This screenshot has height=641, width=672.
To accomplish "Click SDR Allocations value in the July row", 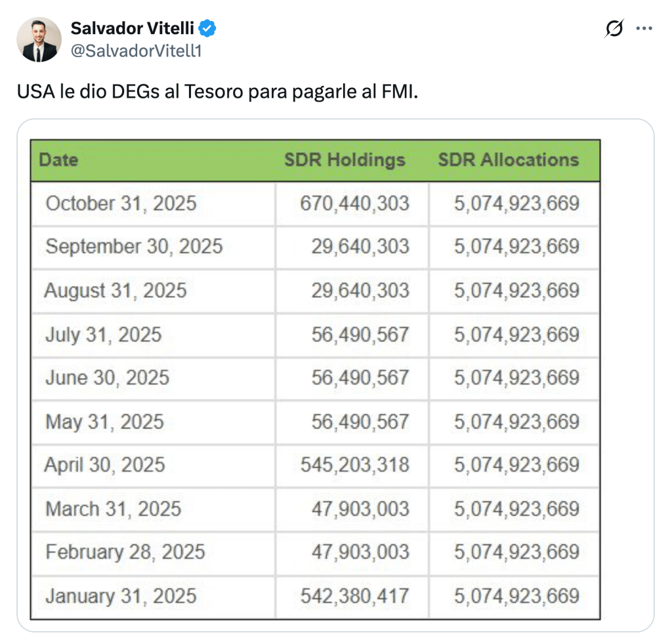I will [x=516, y=335].
